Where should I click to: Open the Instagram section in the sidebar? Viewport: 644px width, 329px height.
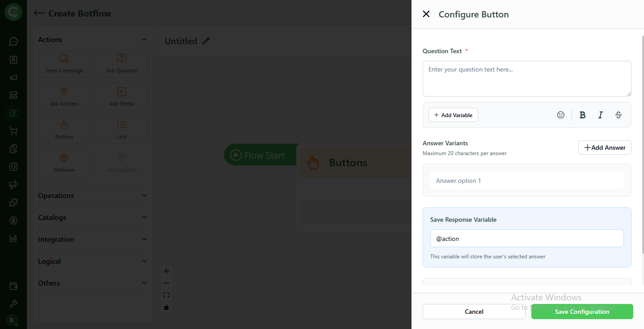pos(13,167)
